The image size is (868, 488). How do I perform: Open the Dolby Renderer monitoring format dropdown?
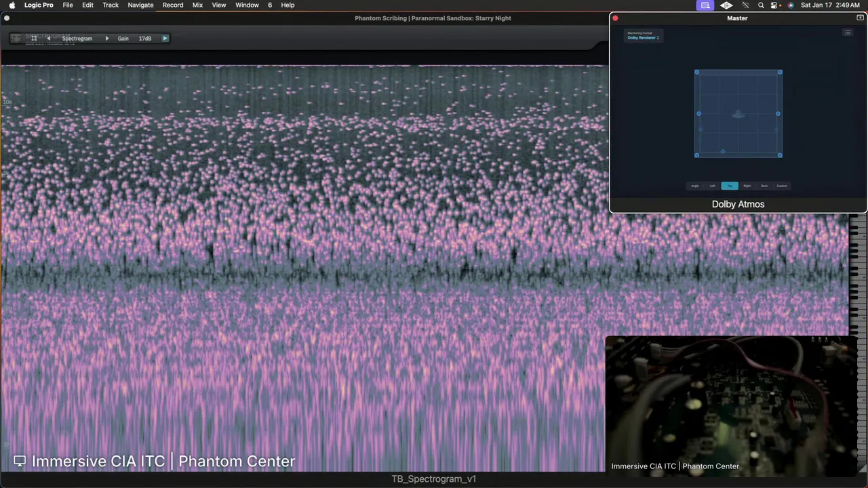(643, 38)
